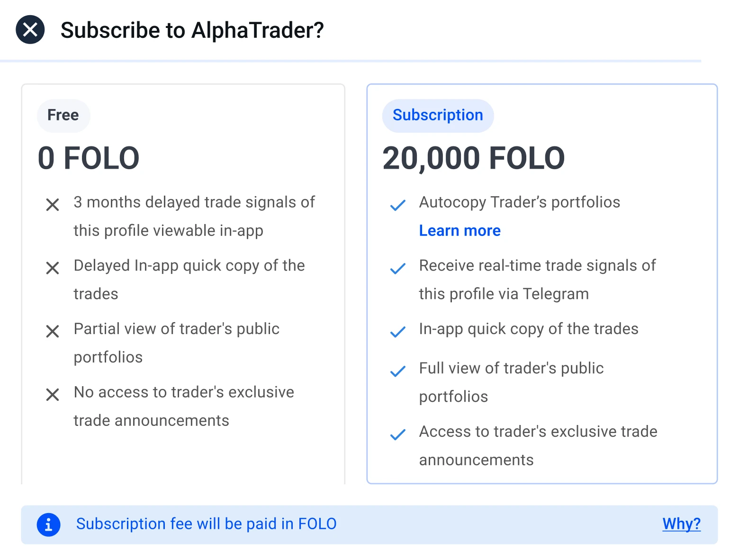This screenshot has width=739, height=560.
Task: Choose the 20,000 FOLO price heading
Action: pyautogui.click(x=473, y=158)
